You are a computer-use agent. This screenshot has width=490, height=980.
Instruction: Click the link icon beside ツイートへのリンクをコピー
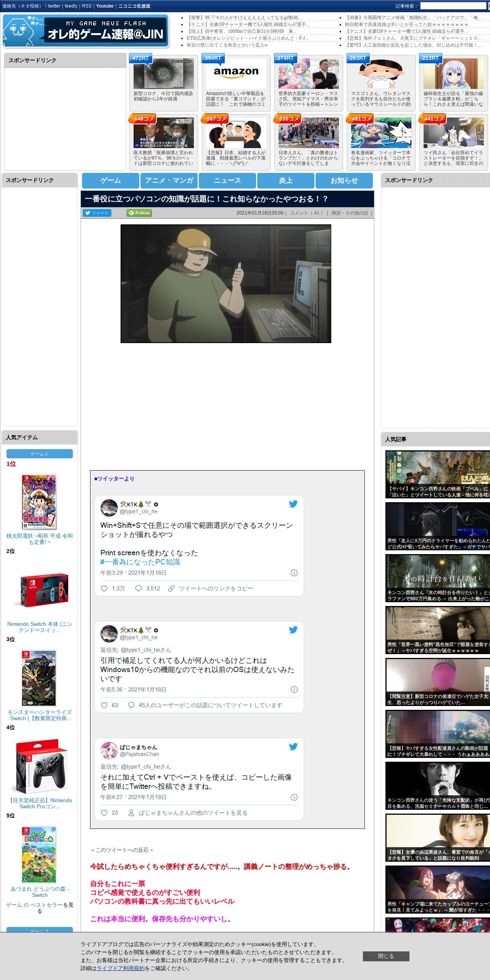(171, 588)
